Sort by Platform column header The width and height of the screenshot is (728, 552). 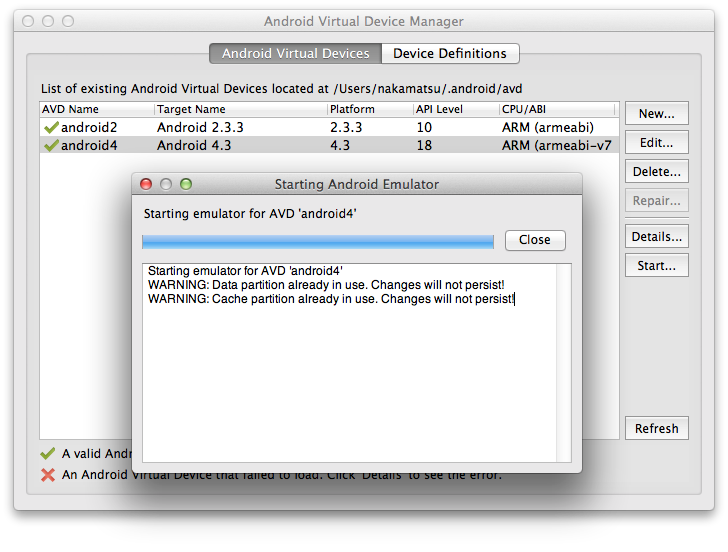pos(370,109)
